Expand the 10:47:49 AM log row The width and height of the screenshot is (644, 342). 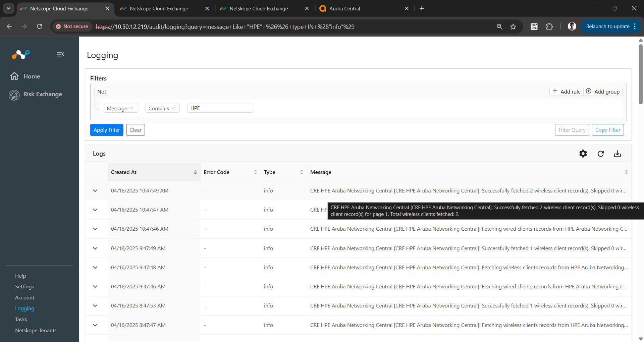(x=95, y=191)
